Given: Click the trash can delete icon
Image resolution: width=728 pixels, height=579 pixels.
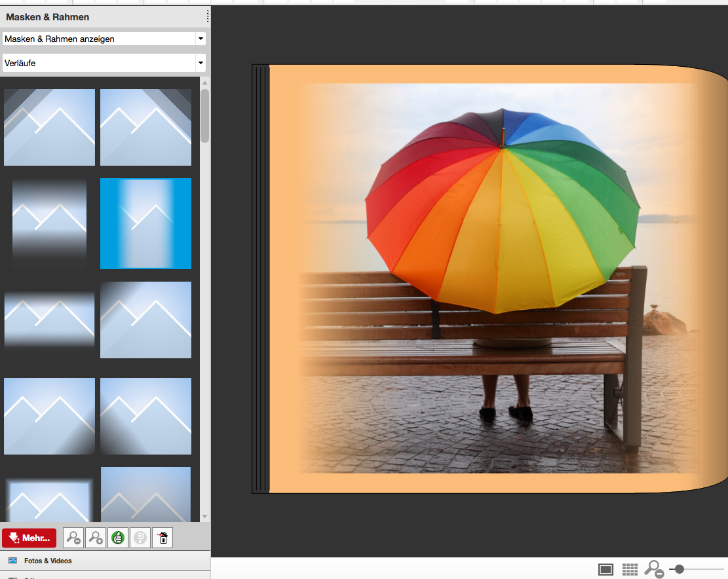Looking at the screenshot, I should click(163, 538).
